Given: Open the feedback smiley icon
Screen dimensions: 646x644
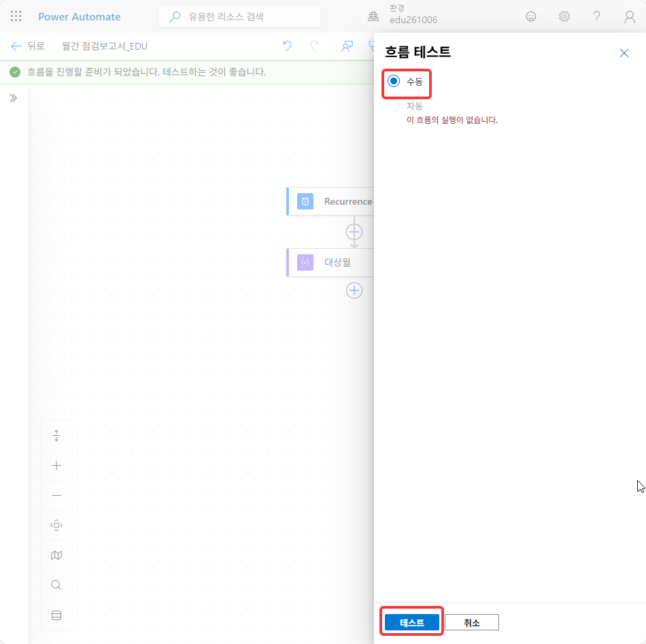Looking at the screenshot, I should point(531,16).
